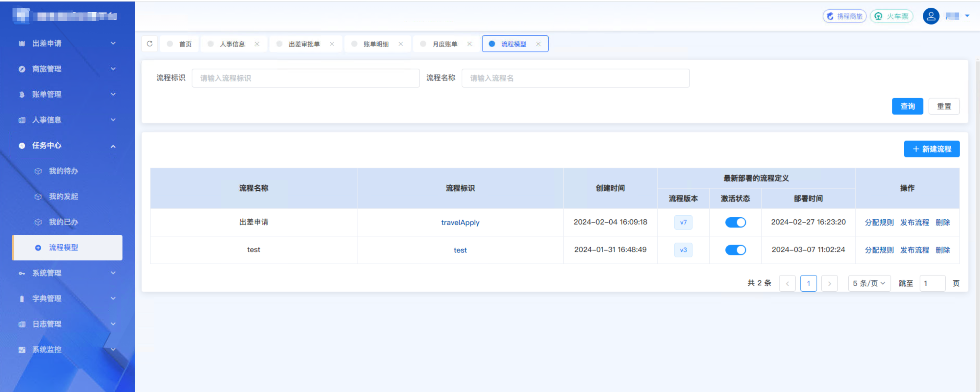Viewport: 980px width, 392px height.
Task: Click the 商旅管理 compass icon
Action: point(22,69)
